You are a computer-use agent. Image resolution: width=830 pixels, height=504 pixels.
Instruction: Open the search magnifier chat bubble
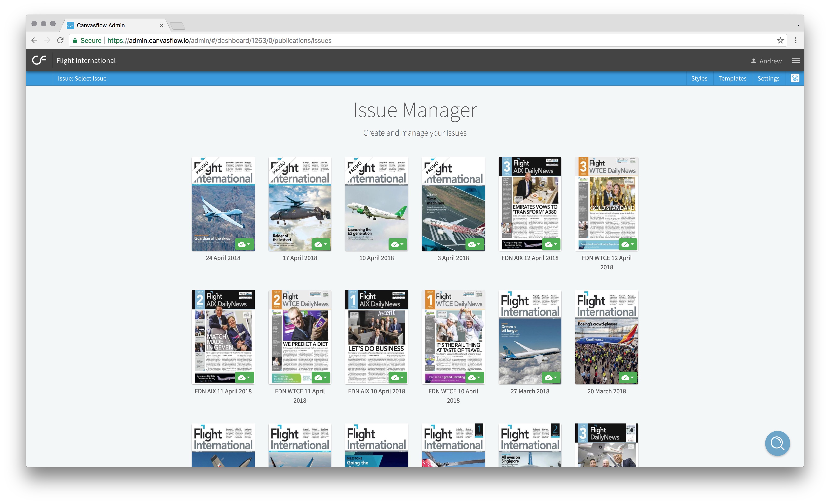click(777, 443)
